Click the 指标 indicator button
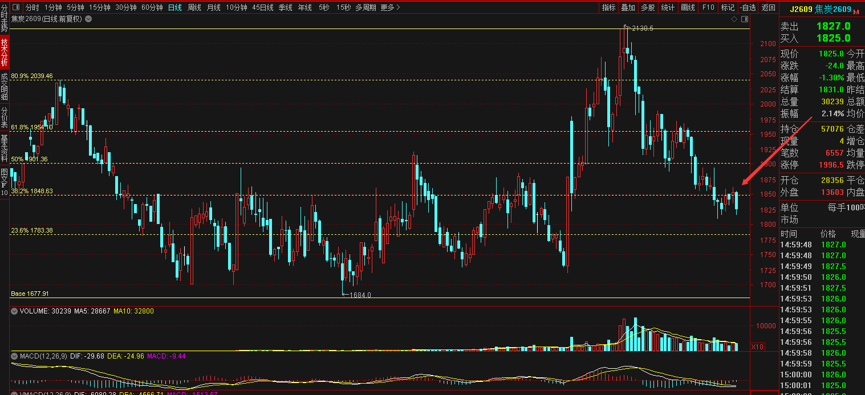The width and height of the screenshot is (865, 395). pyautogui.click(x=609, y=8)
